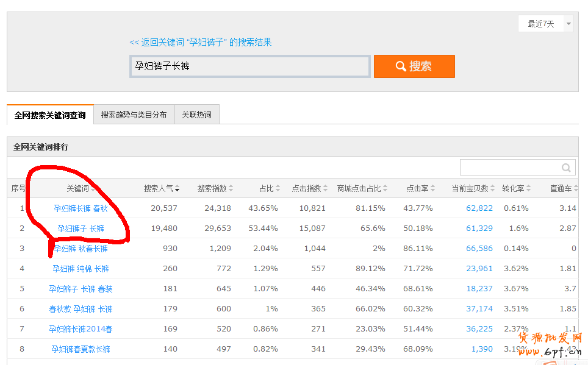This screenshot has width=588, height=365.
Task: Sort by 占比 column arrow
Action: (278, 189)
